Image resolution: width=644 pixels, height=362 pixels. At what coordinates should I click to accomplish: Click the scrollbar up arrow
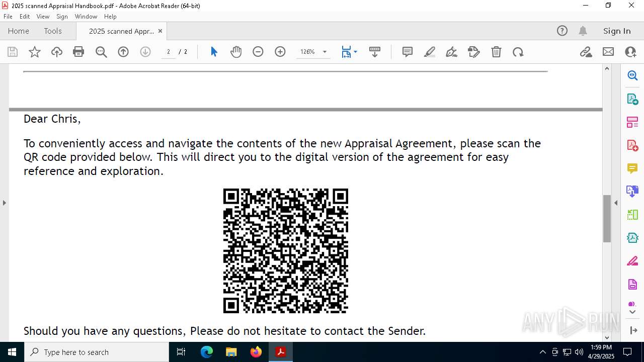607,68
